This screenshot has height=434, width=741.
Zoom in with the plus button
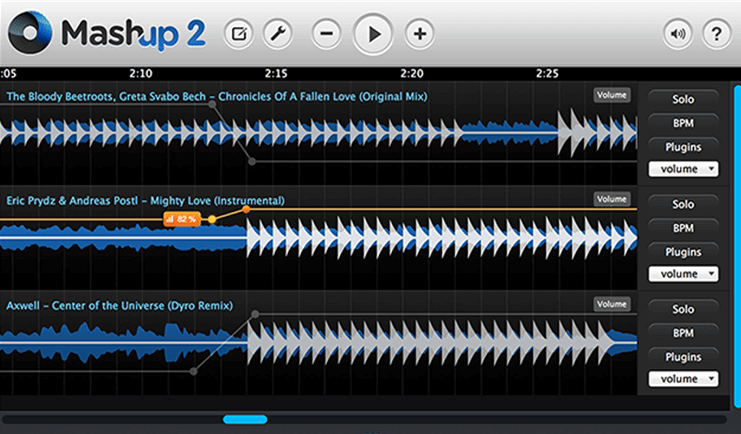[x=420, y=34]
